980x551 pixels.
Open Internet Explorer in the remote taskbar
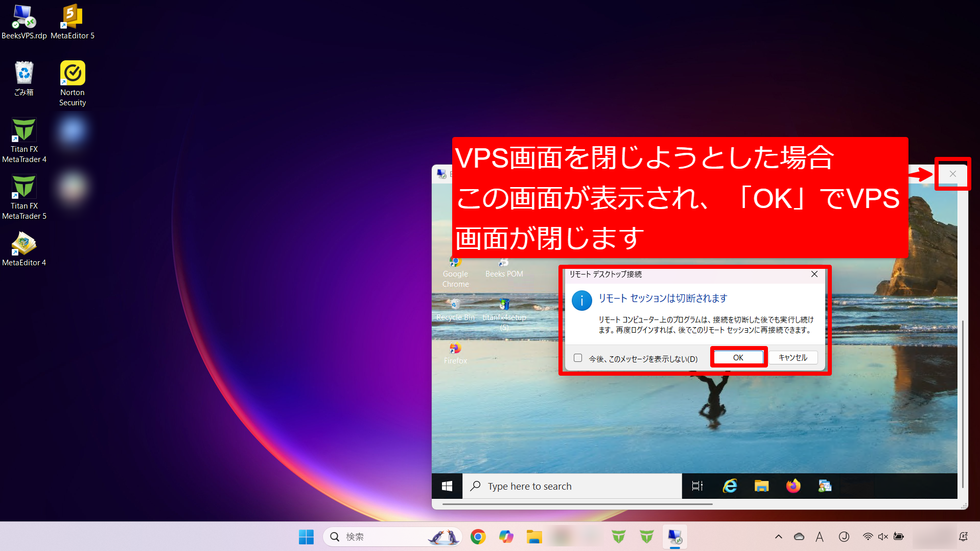730,486
